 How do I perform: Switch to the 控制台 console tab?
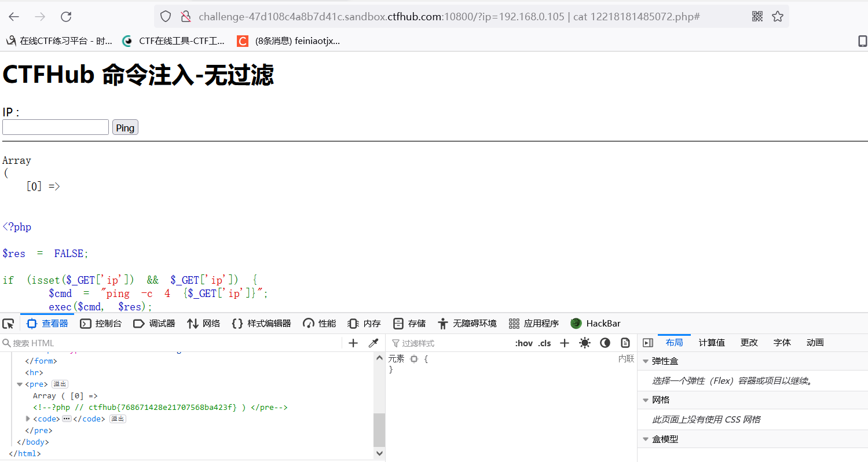pos(101,324)
